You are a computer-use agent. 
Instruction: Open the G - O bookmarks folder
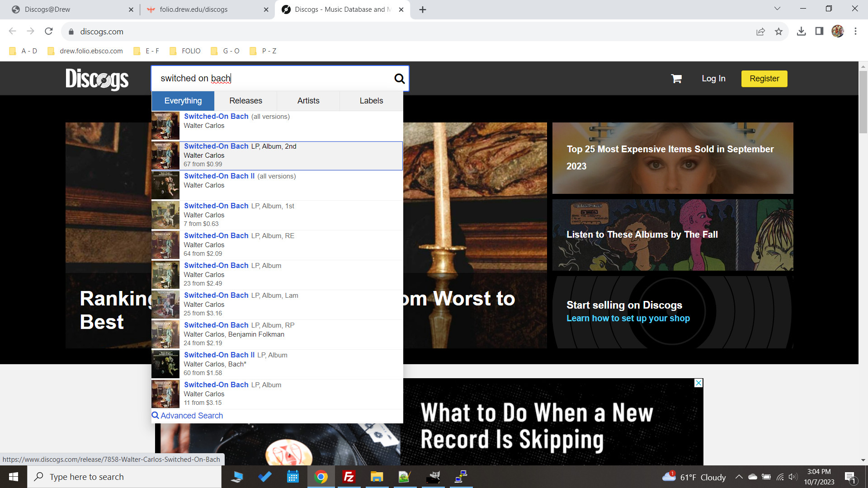(225, 51)
